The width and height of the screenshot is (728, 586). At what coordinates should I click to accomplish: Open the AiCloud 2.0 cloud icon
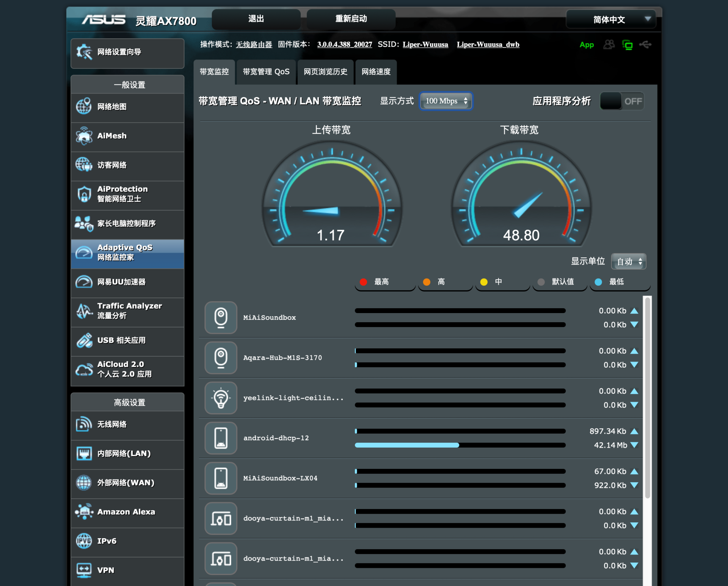pos(84,369)
